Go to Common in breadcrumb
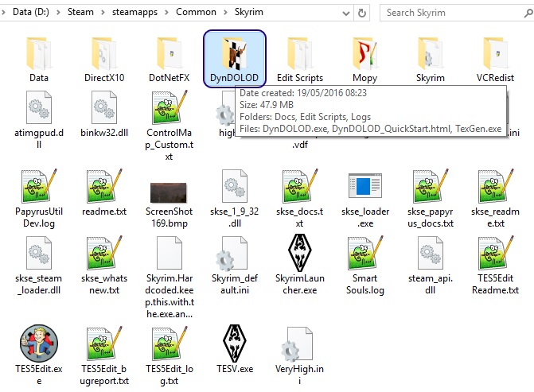Image resolution: width=534 pixels, height=392 pixels. pos(196,12)
